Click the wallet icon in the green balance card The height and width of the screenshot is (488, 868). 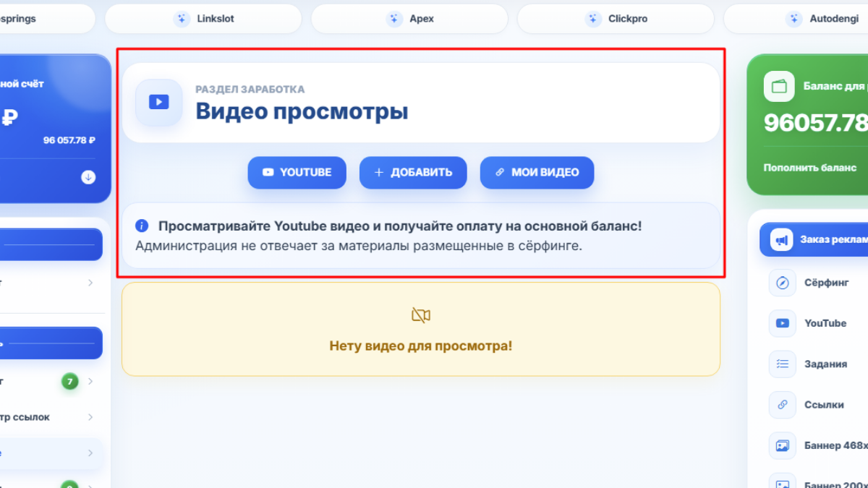click(x=779, y=87)
